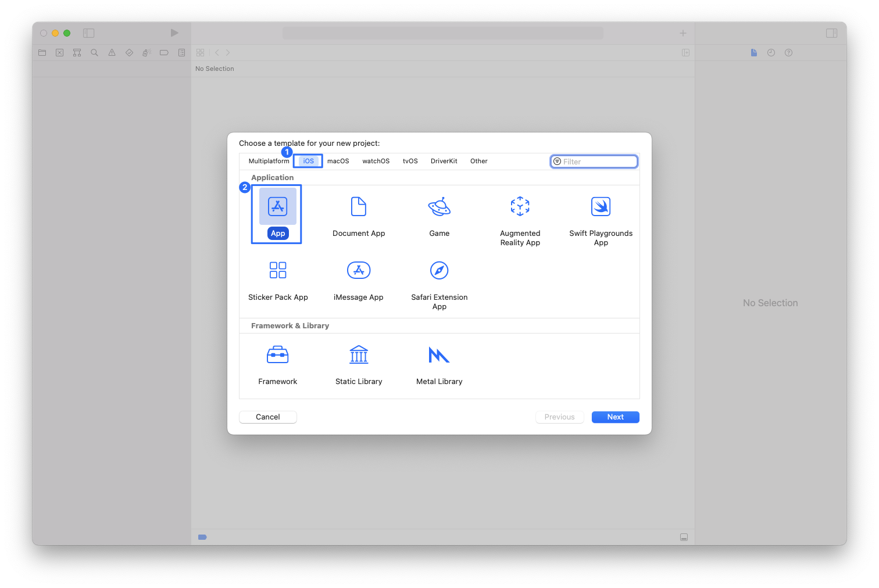879x588 pixels.
Task: Open the find navigator magnifier icon
Action: coord(95,52)
